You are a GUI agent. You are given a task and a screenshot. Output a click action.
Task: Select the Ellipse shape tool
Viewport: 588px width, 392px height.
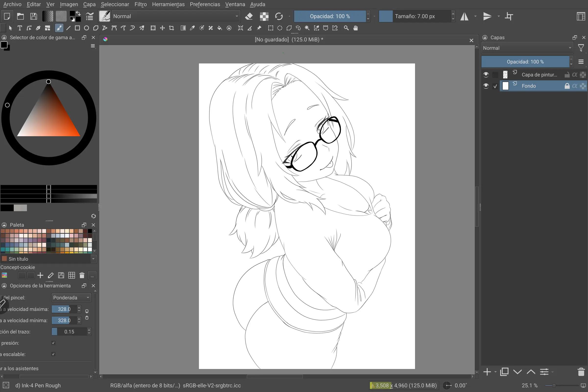pos(86,28)
